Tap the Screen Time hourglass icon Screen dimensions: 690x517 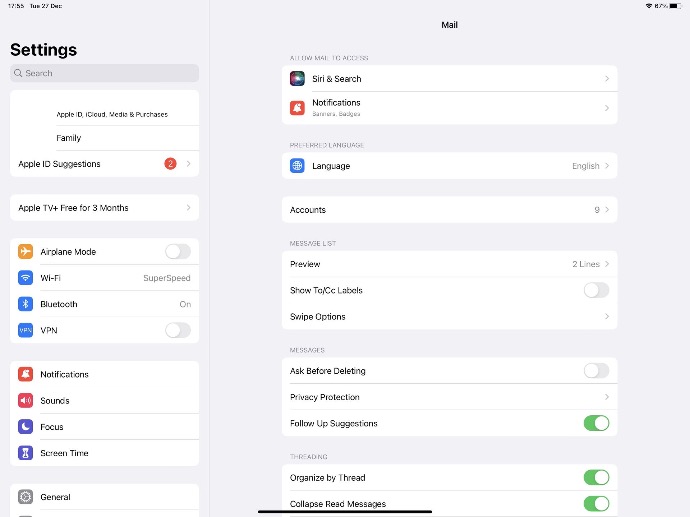click(25, 453)
